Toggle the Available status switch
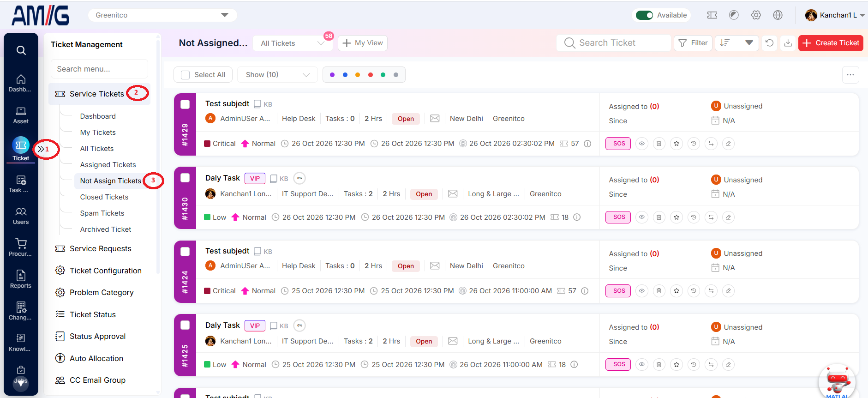Viewport: 868px width, 398px height. 644,15
